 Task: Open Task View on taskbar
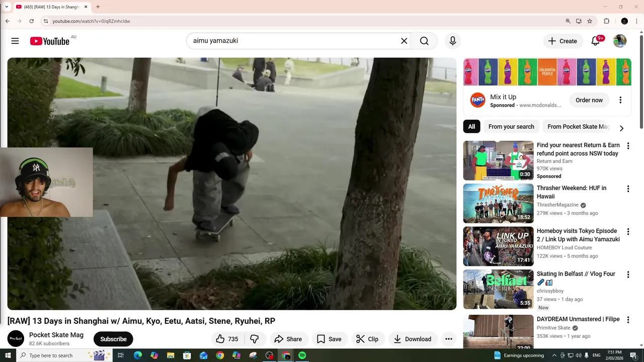coord(121,355)
